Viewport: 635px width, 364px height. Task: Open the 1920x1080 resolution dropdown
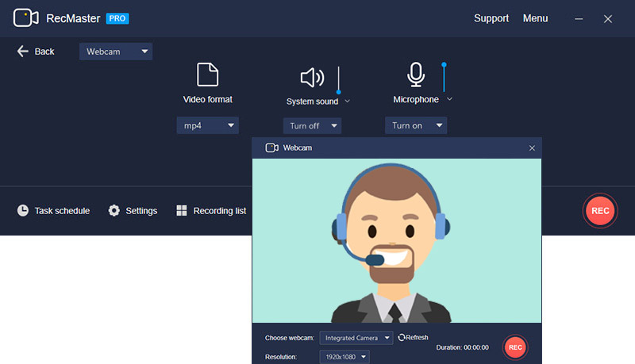click(344, 357)
